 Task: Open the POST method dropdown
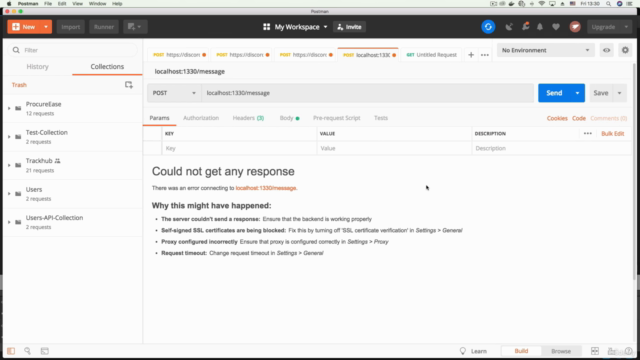coord(174,93)
